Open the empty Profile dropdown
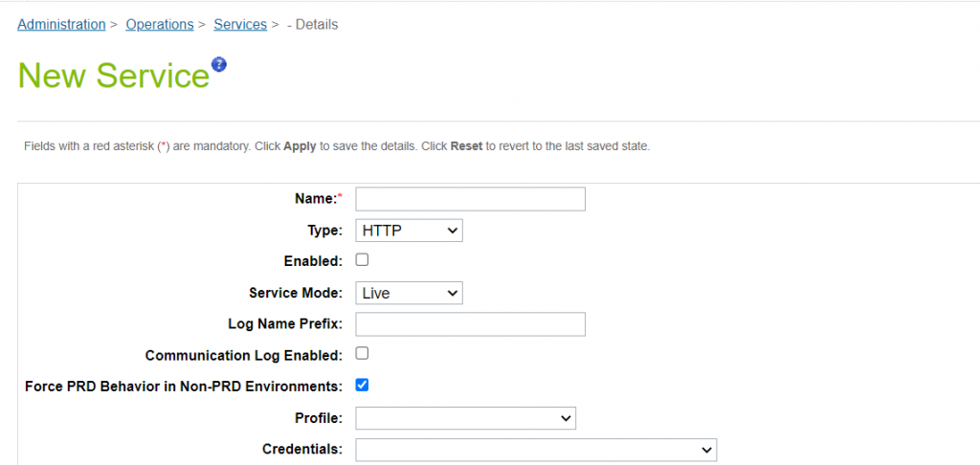The height and width of the screenshot is (465, 980). point(466,418)
